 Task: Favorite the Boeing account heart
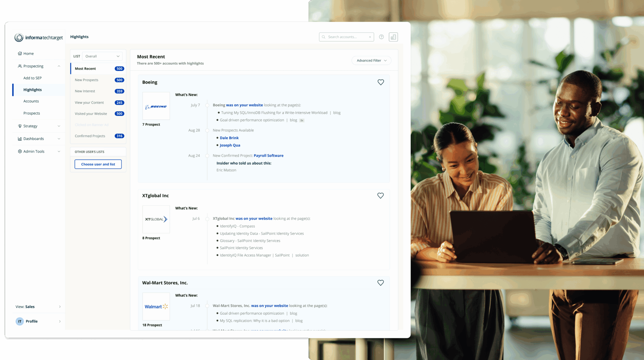pos(381,82)
